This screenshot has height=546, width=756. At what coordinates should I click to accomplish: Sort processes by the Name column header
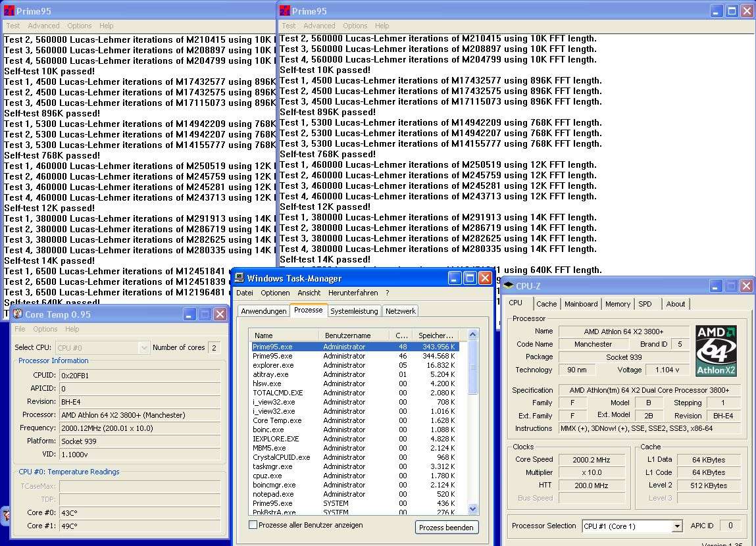pos(284,335)
